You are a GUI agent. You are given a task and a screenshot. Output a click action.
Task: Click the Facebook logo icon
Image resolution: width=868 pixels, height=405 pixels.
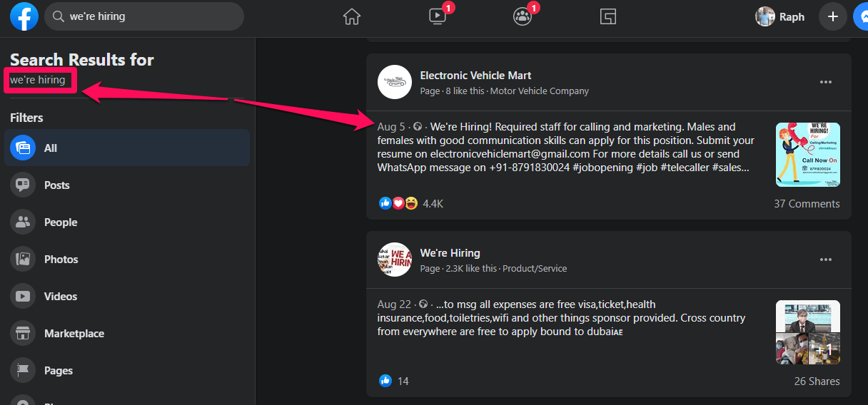click(x=24, y=16)
